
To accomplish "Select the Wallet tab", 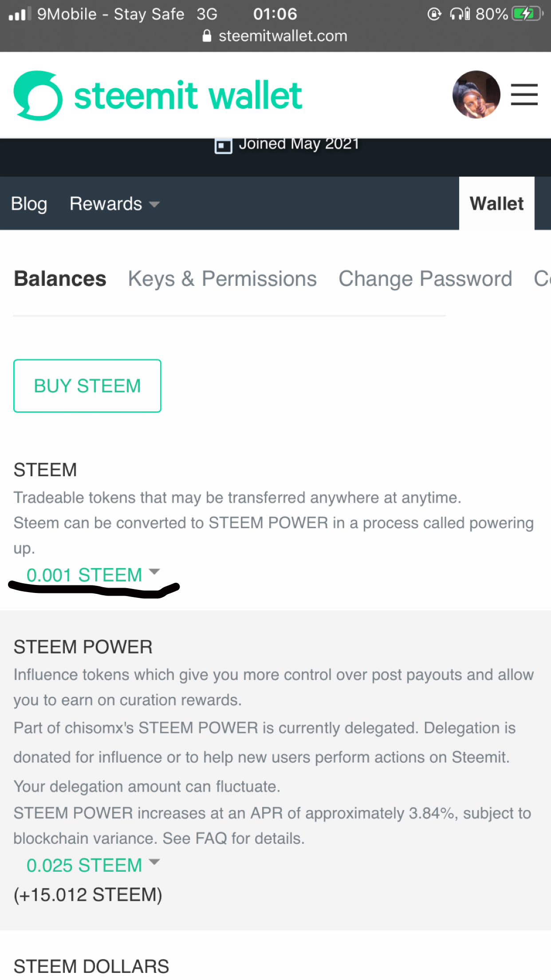I will pos(496,204).
